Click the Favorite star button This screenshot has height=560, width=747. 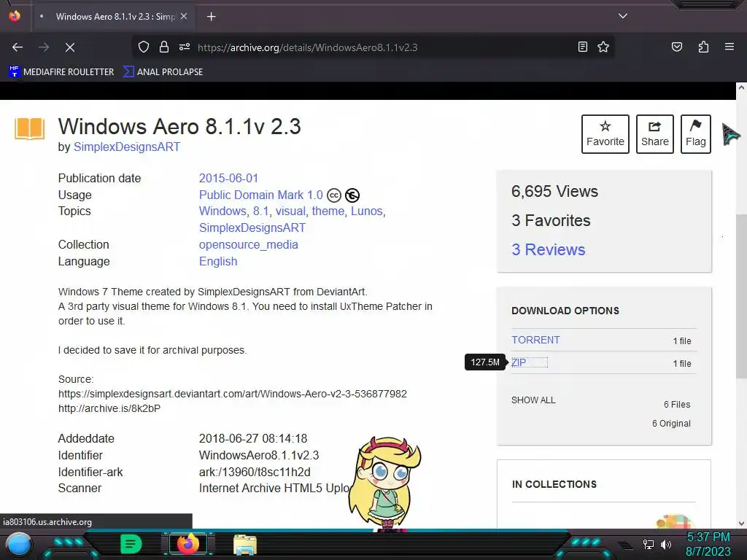coord(605,134)
